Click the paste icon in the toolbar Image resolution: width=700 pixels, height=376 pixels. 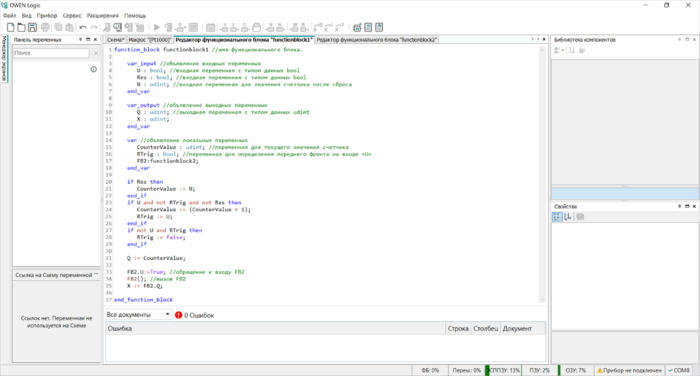coord(70,28)
